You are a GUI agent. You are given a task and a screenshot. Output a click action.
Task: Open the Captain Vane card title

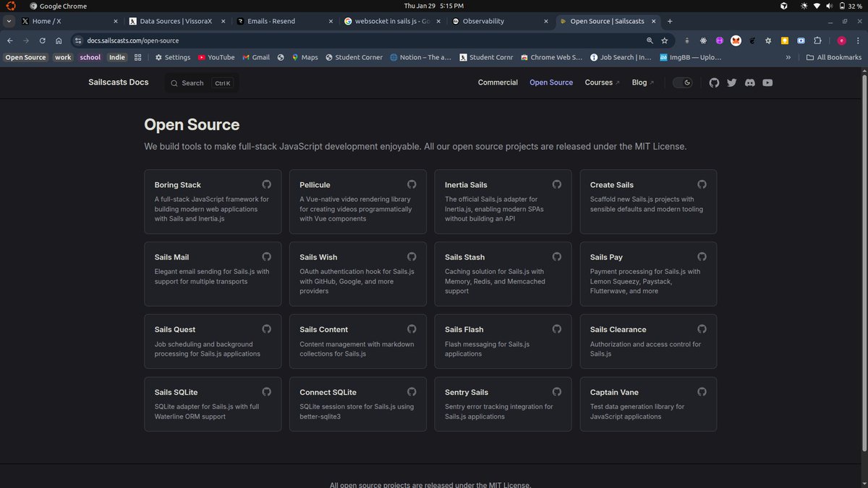pyautogui.click(x=614, y=393)
